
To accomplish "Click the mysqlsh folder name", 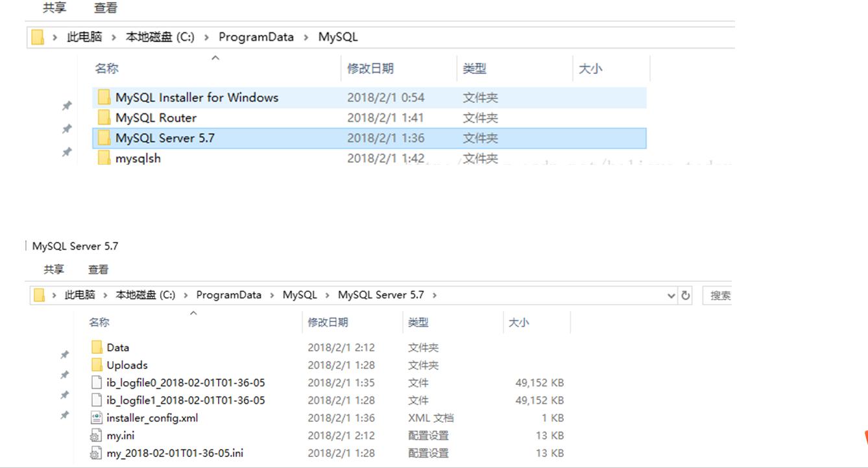I will click(x=138, y=158).
